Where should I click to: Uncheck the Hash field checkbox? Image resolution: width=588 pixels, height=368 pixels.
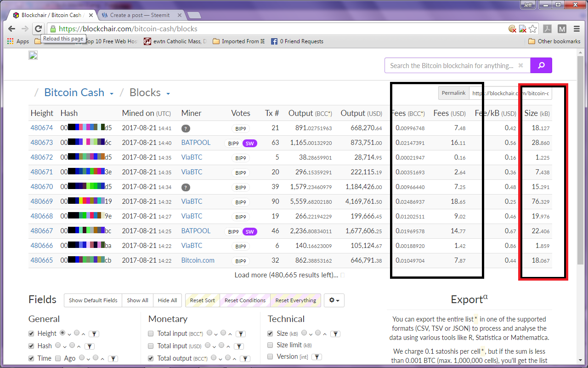point(31,346)
